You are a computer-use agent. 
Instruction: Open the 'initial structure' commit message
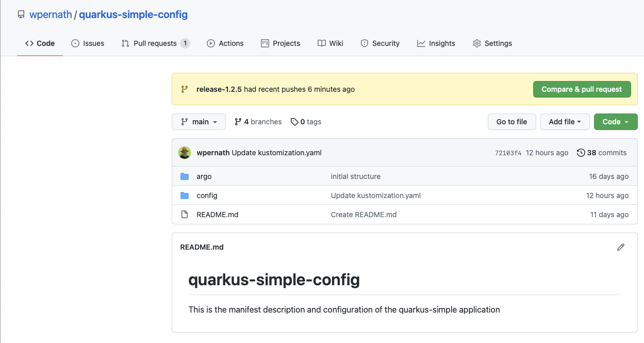click(x=356, y=176)
